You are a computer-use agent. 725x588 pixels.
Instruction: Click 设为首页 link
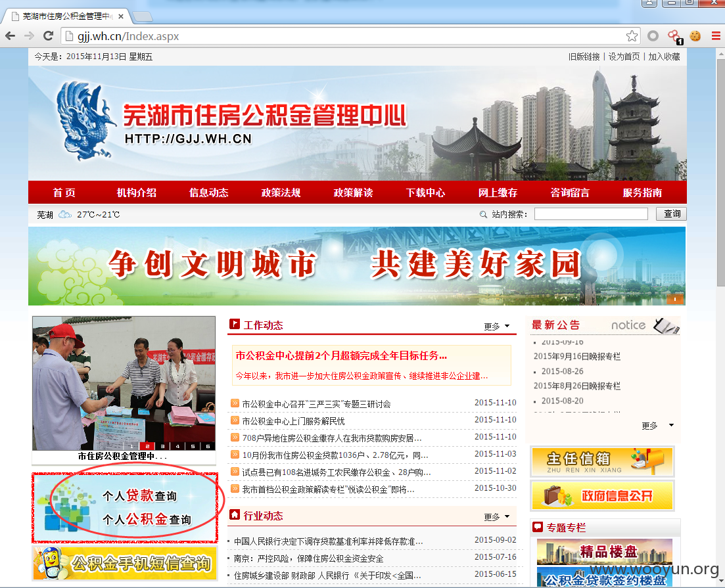[624, 57]
